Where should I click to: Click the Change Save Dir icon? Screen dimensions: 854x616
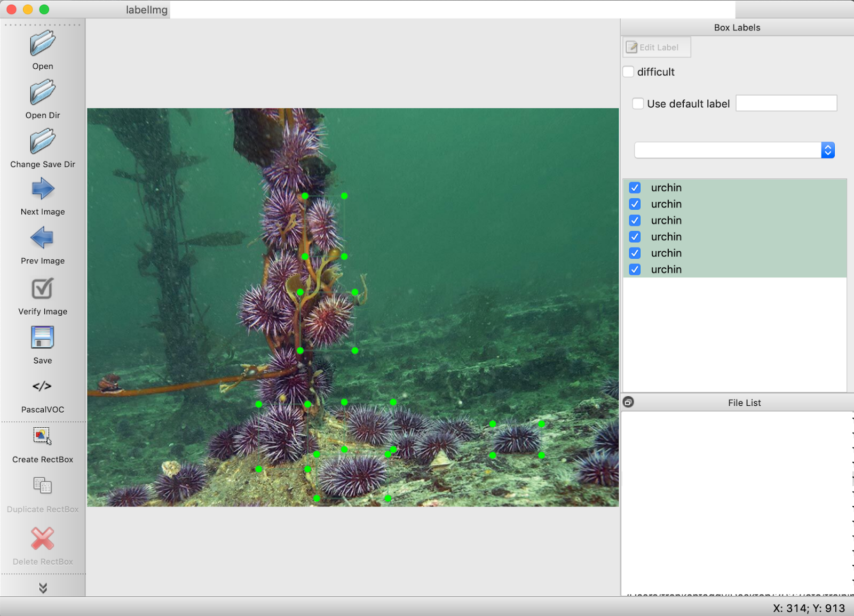pos(43,142)
